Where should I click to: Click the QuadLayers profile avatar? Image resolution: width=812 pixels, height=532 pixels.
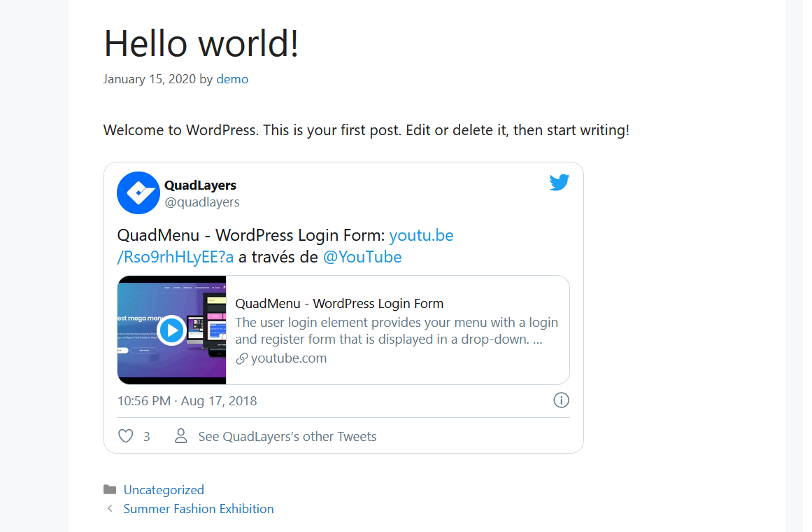coord(138,192)
